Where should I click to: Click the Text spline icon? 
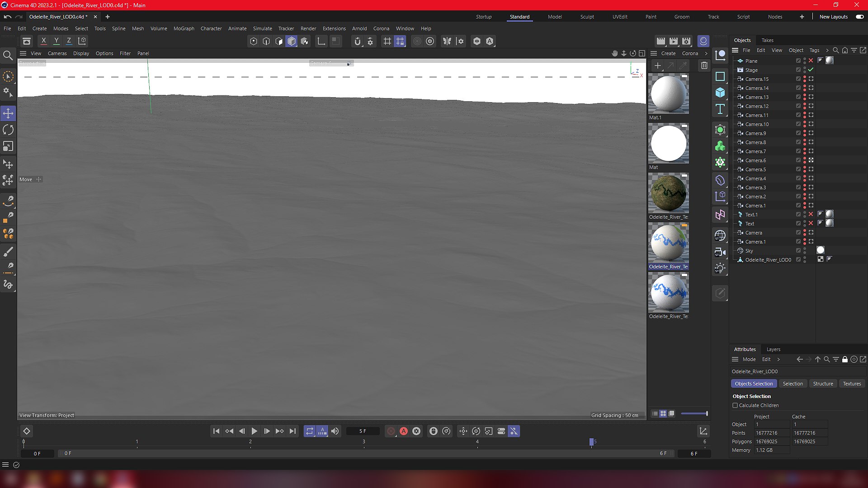720,109
